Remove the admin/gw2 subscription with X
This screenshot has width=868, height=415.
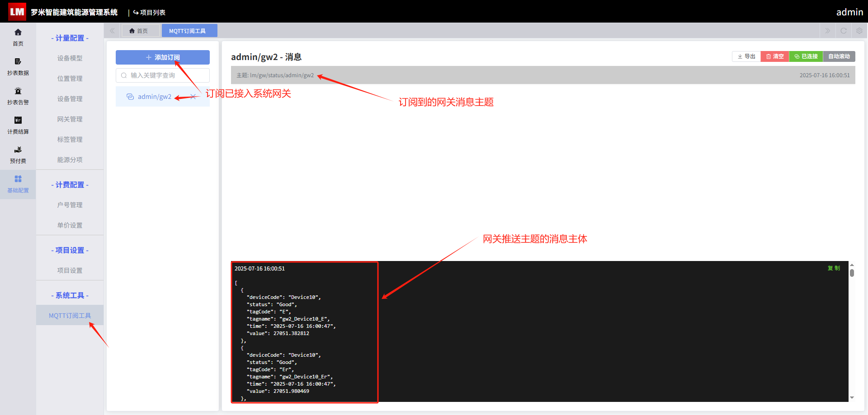(193, 97)
